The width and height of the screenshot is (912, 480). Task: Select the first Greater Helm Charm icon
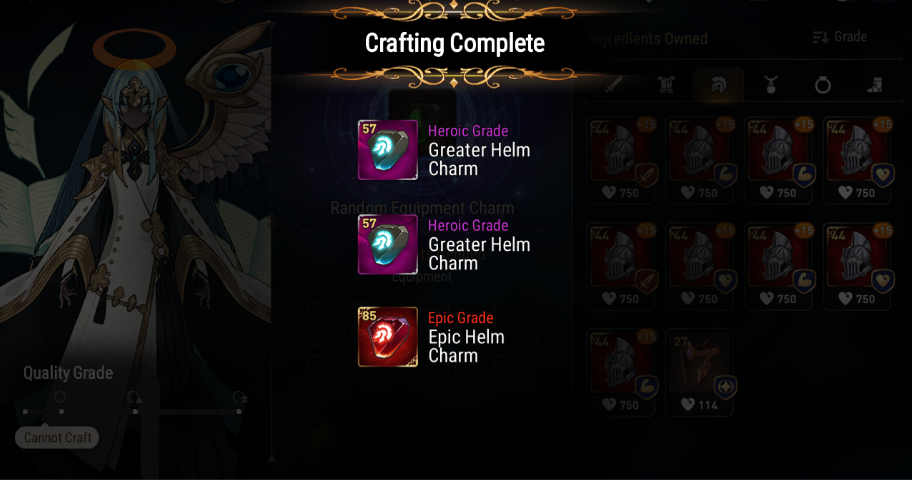[x=387, y=150]
